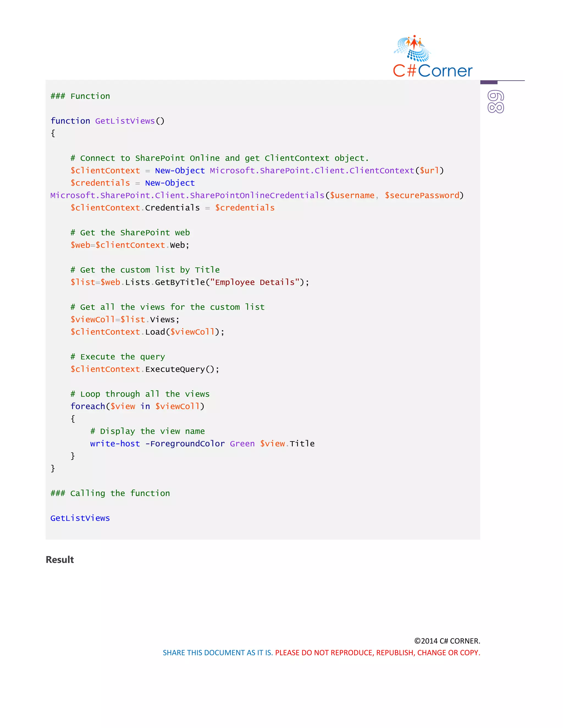The width and height of the screenshot is (563, 728).
Task: Click the 'Result' heading
Action: [x=60, y=560]
